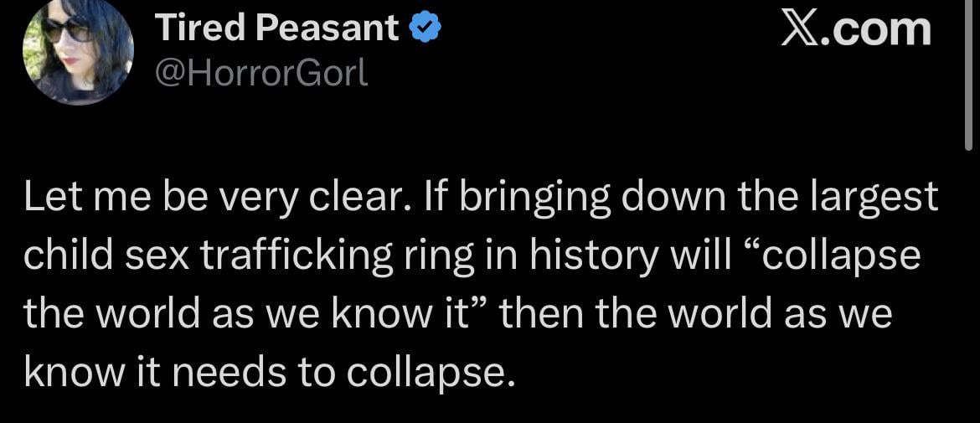Screen dimensions: 980x423
Task: Open the Tired Peasant display name
Action: 277,31
